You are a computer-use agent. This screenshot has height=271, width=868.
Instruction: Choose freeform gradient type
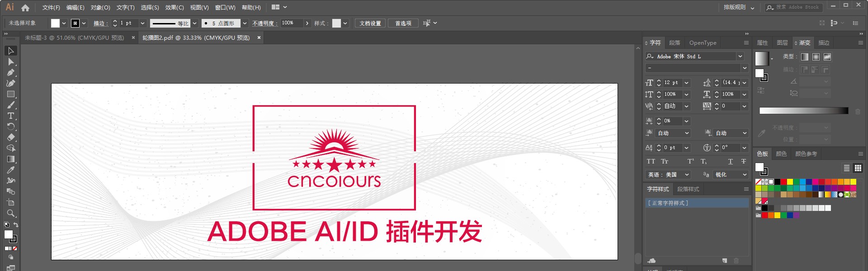pyautogui.click(x=827, y=57)
